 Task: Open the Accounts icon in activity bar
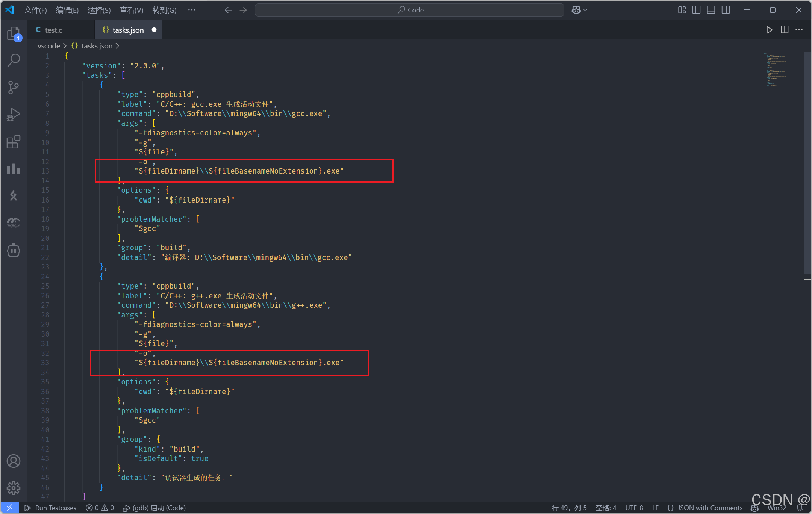click(x=14, y=461)
